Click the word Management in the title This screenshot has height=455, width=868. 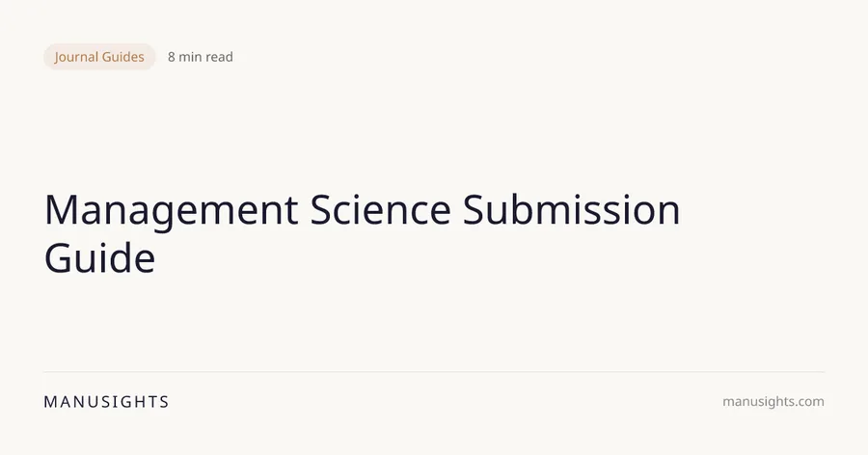coord(172,211)
